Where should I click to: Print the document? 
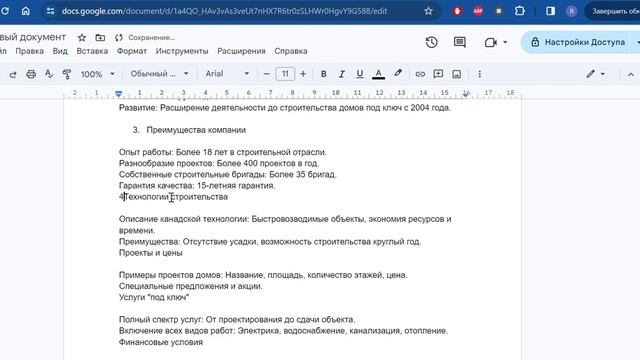point(31,74)
